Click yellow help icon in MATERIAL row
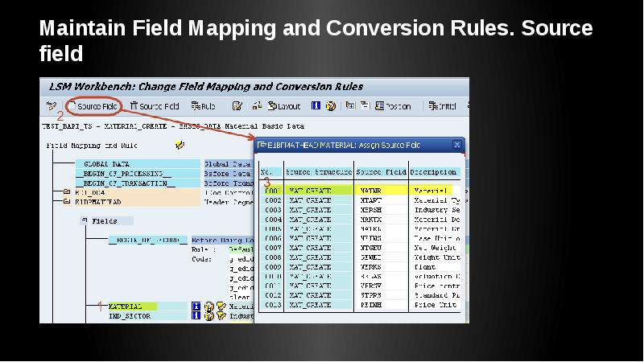 [x=209, y=306]
